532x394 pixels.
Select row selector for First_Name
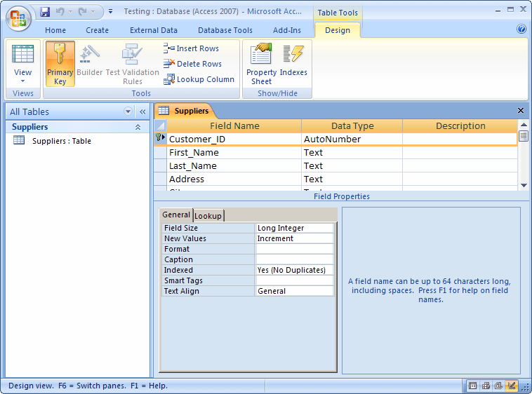160,152
